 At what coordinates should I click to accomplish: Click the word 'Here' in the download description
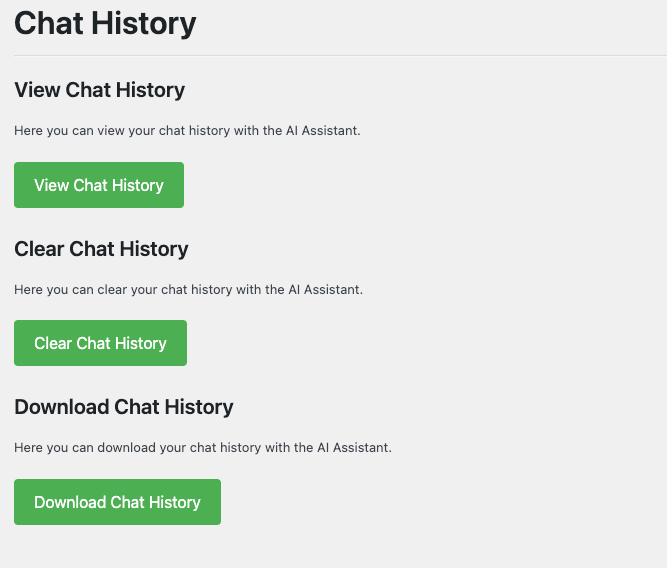pyautogui.click(x=27, y=448)
